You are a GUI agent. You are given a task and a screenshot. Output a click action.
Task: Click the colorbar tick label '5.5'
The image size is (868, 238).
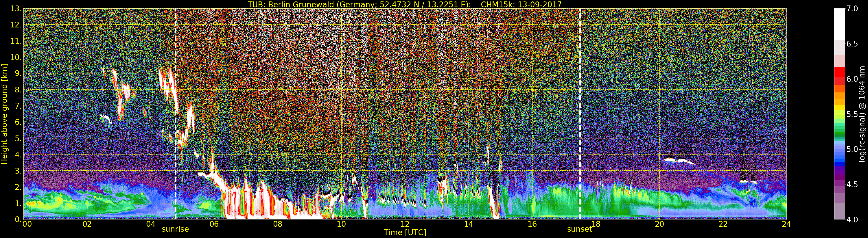tap(852, 114)
